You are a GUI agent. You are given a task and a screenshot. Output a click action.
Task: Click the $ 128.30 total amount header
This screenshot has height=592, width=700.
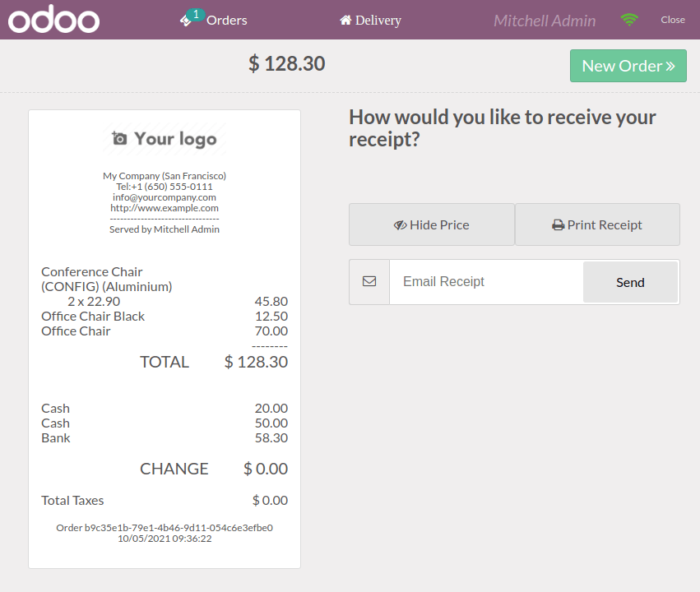[x=286, y=63]
